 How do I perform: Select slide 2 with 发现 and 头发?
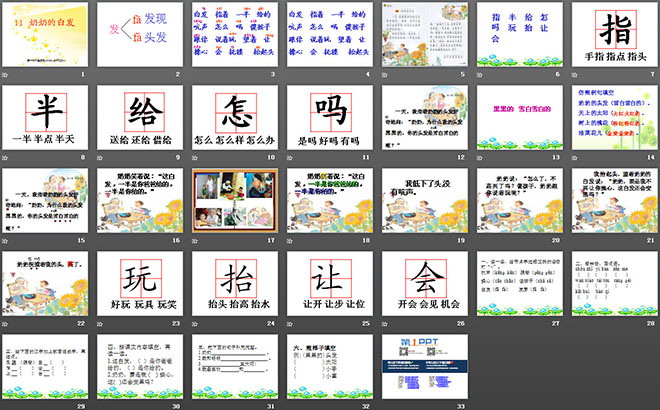[140, 35]
